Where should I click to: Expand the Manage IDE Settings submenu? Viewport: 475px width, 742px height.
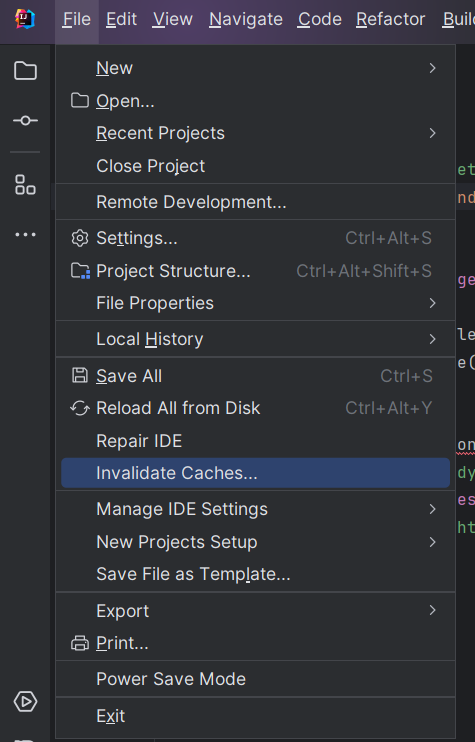[x=255, y=509]
